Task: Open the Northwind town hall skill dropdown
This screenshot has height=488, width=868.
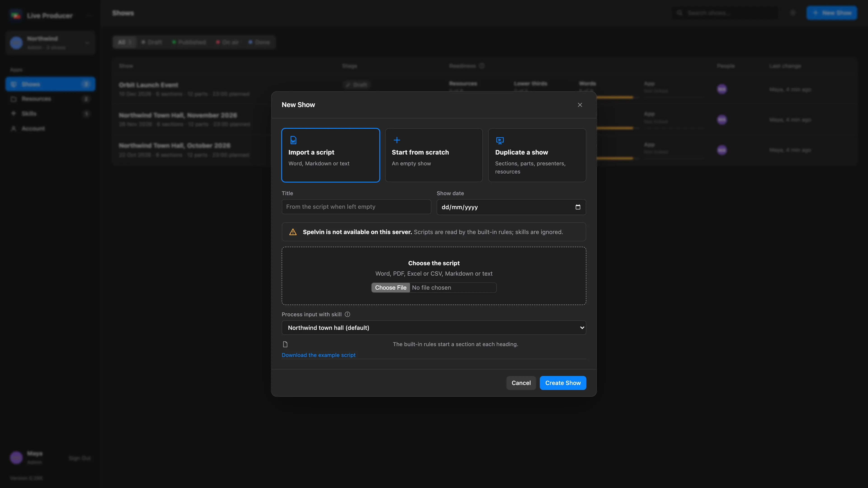Action: [x=434, y=328]
